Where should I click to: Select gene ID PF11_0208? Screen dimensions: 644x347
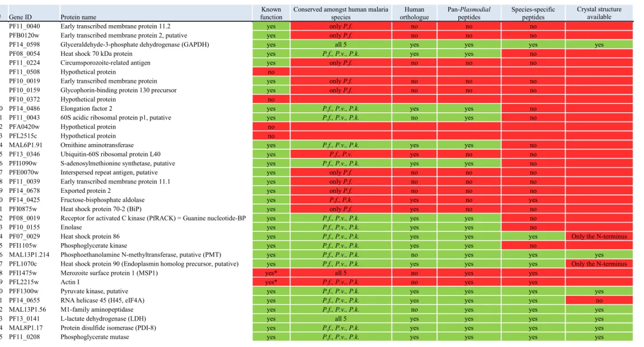coord(25,337)
